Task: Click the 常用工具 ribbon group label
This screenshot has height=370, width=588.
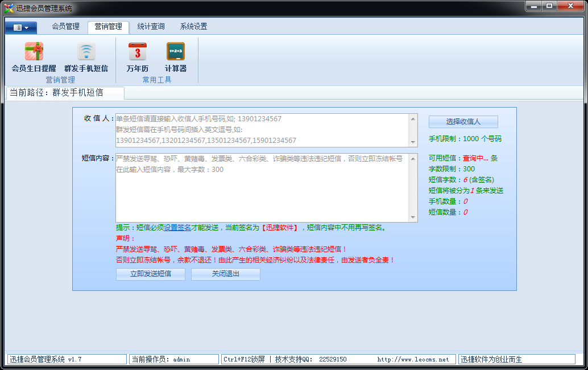Action: (x=157, y=80)
